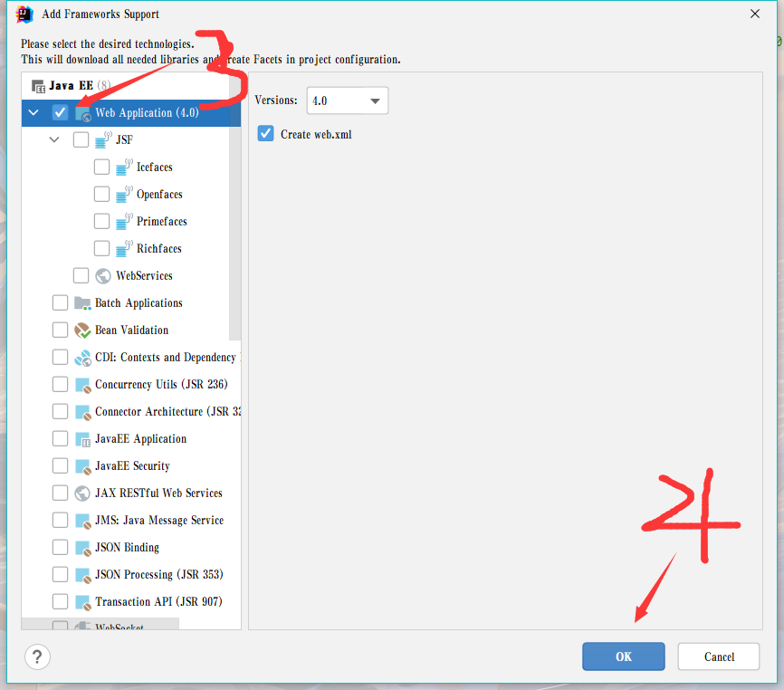Select Transaction API (JSR 907) item

[158, 602]
